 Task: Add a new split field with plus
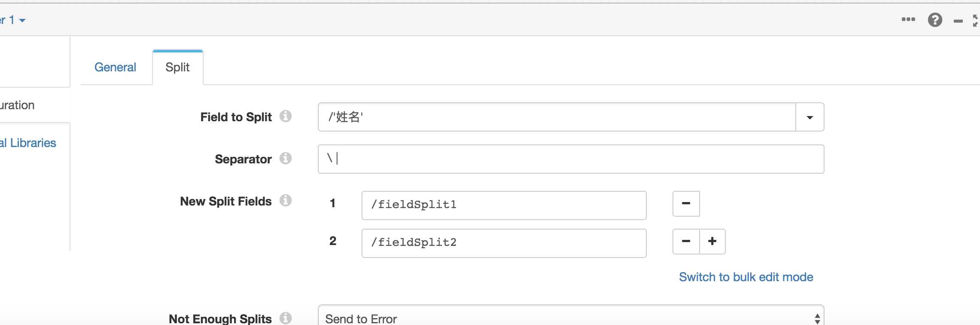coord(712,242)
